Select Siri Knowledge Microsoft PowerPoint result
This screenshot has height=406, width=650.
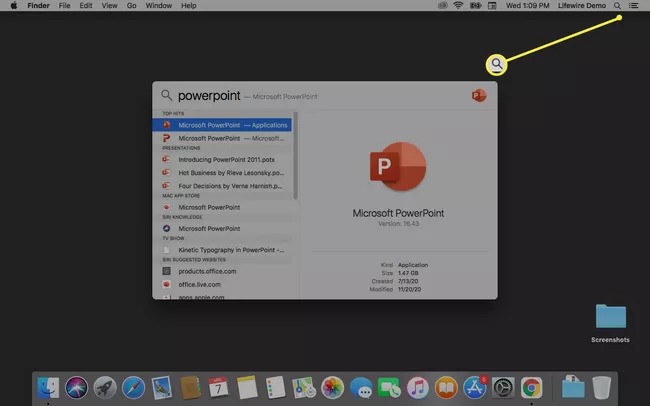(222, 229)
